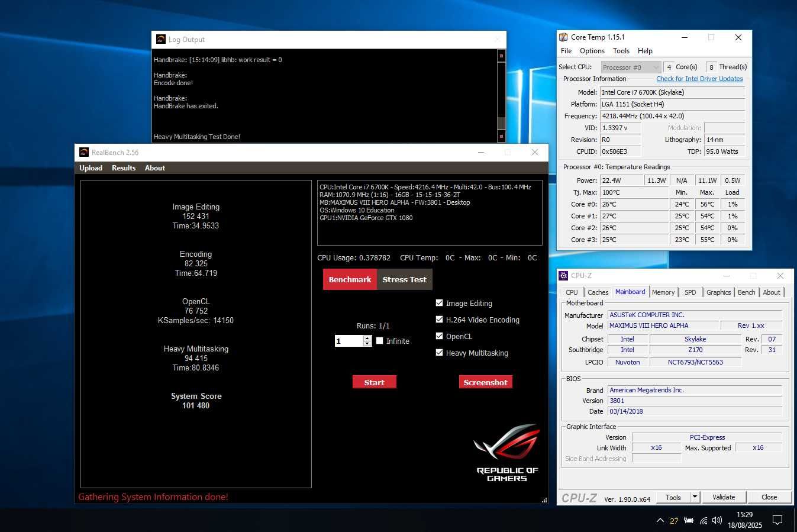Screen dimensions: 797x532
Task: Minimize the RealBench window
Action: point(481,152)
